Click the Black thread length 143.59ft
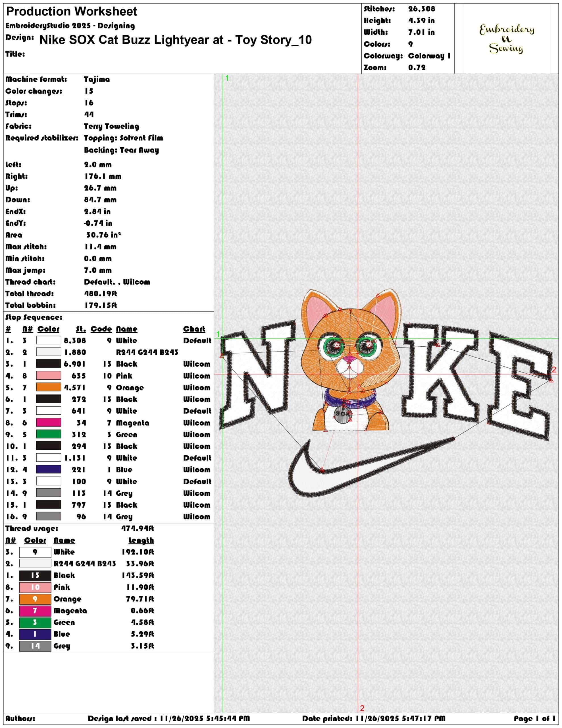Viewport: 562px width, 728px height. coord(138,575)
